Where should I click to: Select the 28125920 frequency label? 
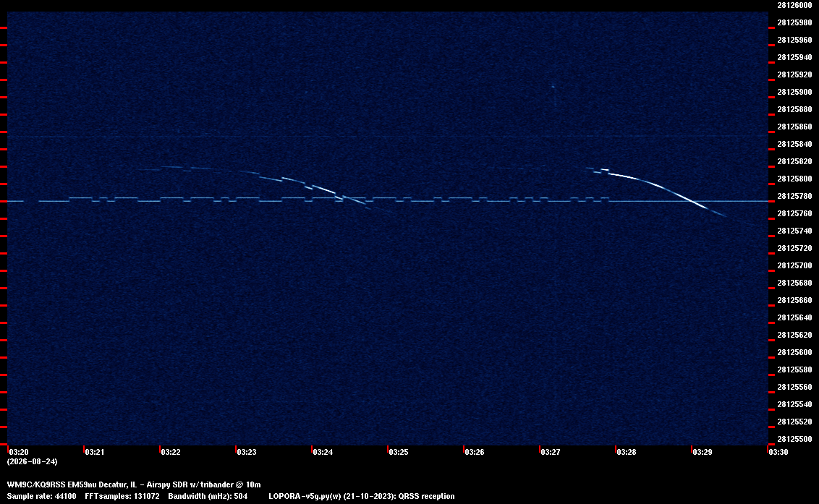[794, 74]
